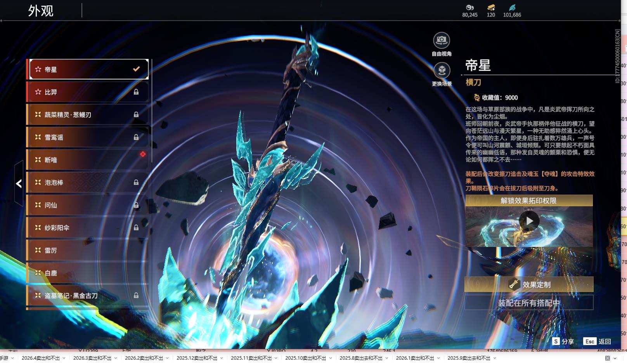This screenshot has width=627, height=364.
Task: Click the lock icon on 盗墓笔记·黑金古刀
Action: tap(136, 295)
